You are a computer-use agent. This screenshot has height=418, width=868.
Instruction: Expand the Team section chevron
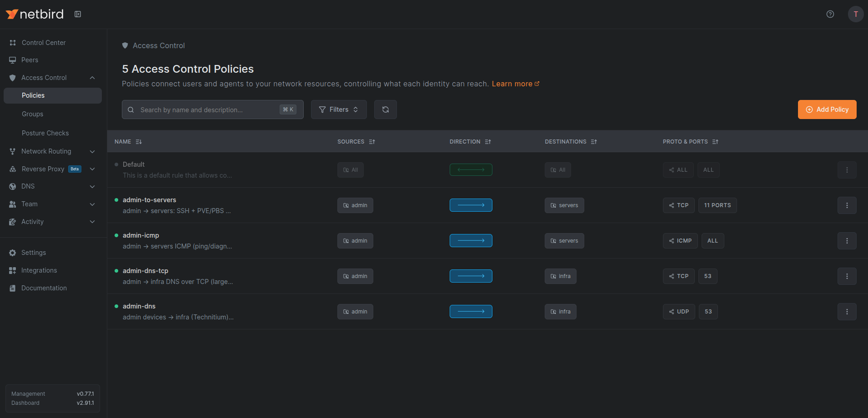(92, 204)
